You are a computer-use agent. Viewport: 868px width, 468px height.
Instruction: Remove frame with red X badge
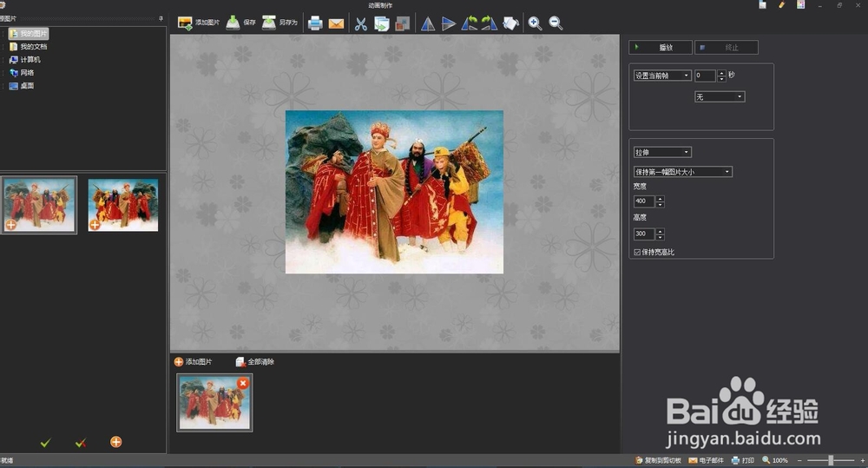(243, 383)
